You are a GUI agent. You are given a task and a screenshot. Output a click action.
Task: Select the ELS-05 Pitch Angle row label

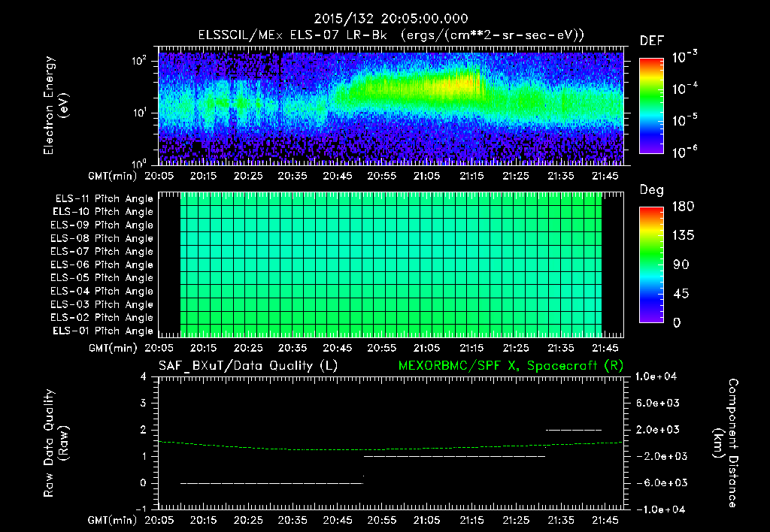pyautogui.click(x=102, y=278)
